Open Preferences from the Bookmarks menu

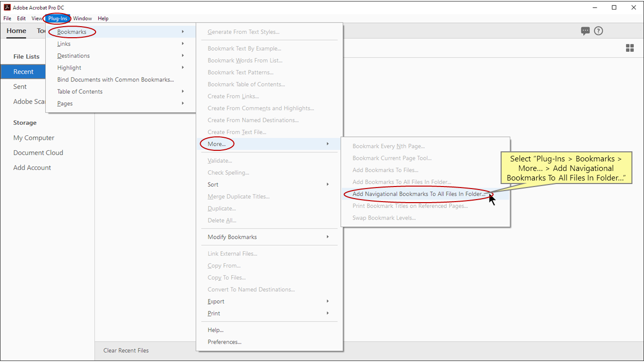[x=224, y=341]
